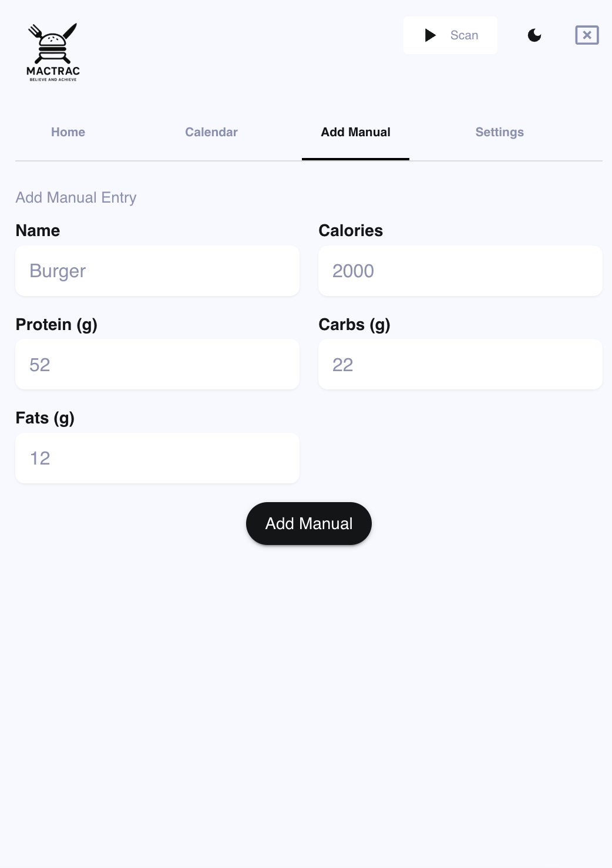Click the Protein (g) form label
Viewport: 612px width, 868px height.
56,324
